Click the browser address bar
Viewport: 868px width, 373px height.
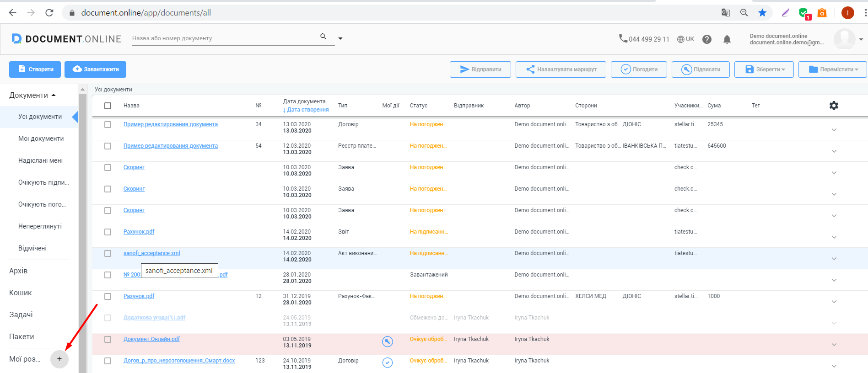click(389, 13)
